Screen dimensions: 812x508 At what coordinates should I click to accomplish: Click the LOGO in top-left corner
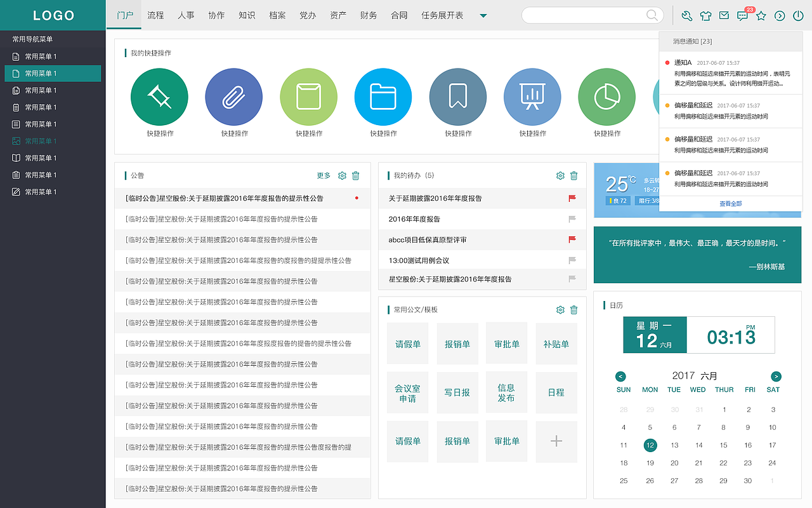pos(53,15)
